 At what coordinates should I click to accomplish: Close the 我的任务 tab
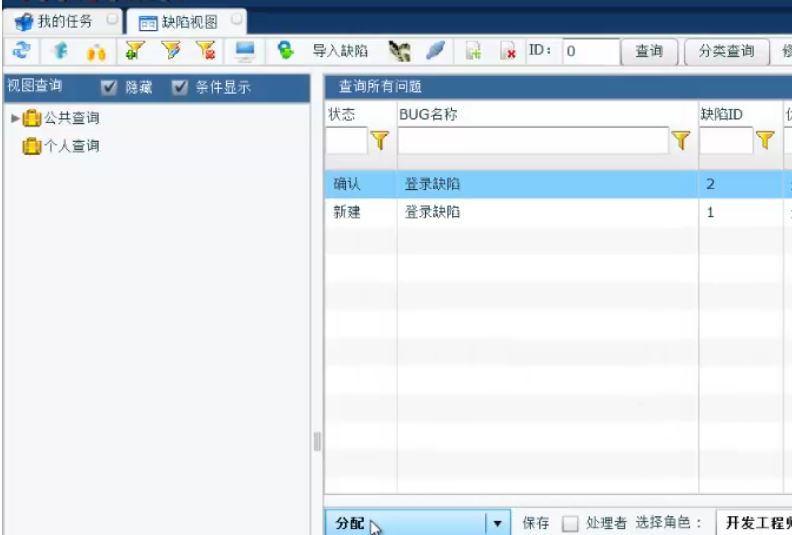[x=112, y=19]
